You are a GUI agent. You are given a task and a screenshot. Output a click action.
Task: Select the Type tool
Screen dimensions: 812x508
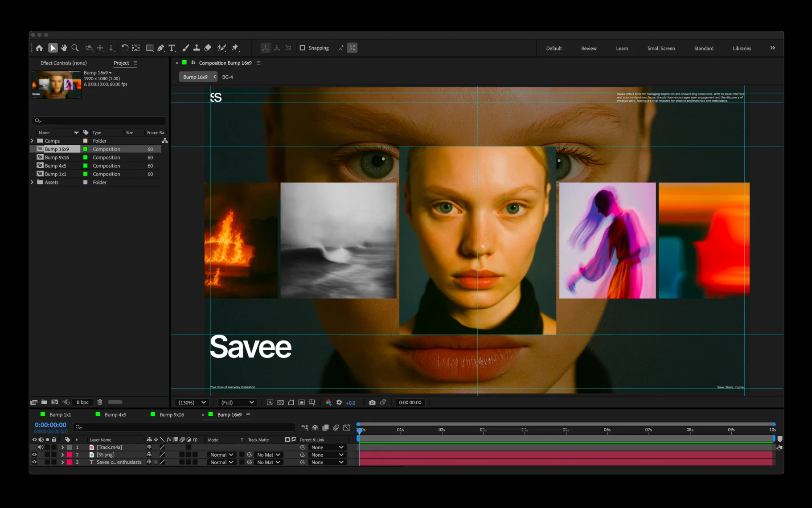pos(172,48)
